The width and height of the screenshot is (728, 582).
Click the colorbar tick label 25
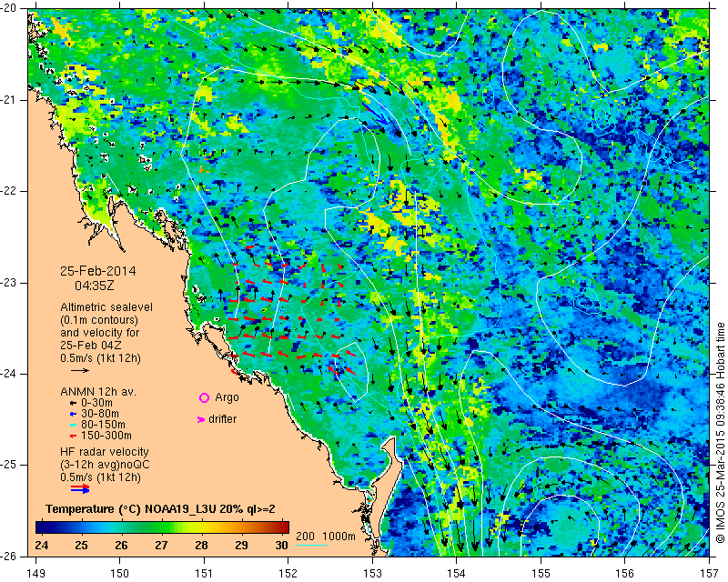pyautogui.click(x=81, y=545)
